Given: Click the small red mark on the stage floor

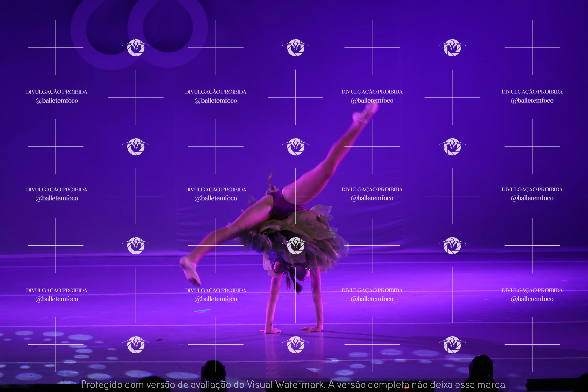Looking at the screenshot, I should click(x=159, y=340).
